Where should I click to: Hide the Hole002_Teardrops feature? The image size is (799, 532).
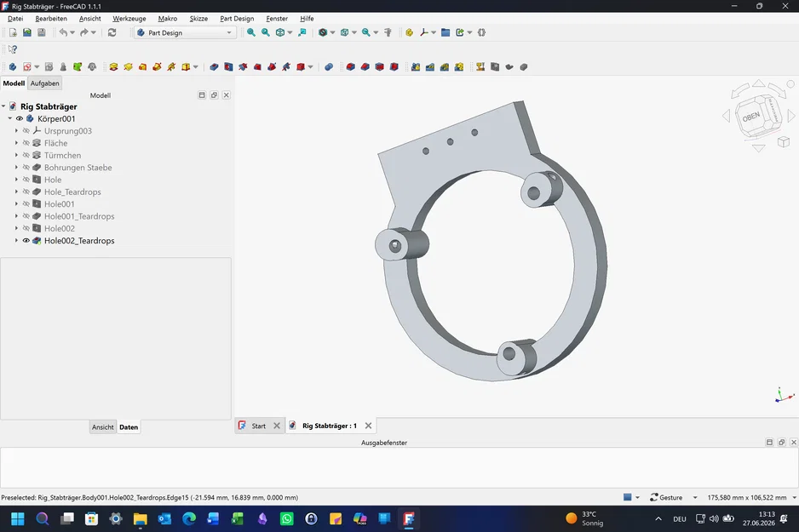point(26,241)
